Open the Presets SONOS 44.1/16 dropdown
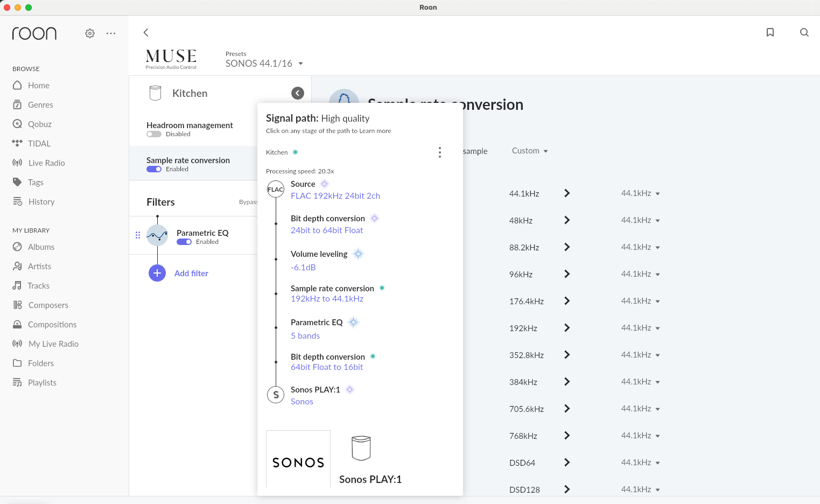The image size is (820, 504). (264, 64)
